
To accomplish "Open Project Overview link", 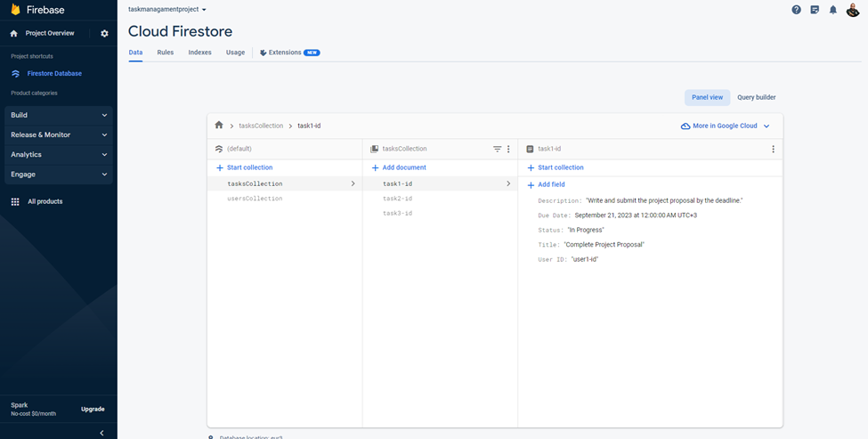I will (x=49, y=34).
